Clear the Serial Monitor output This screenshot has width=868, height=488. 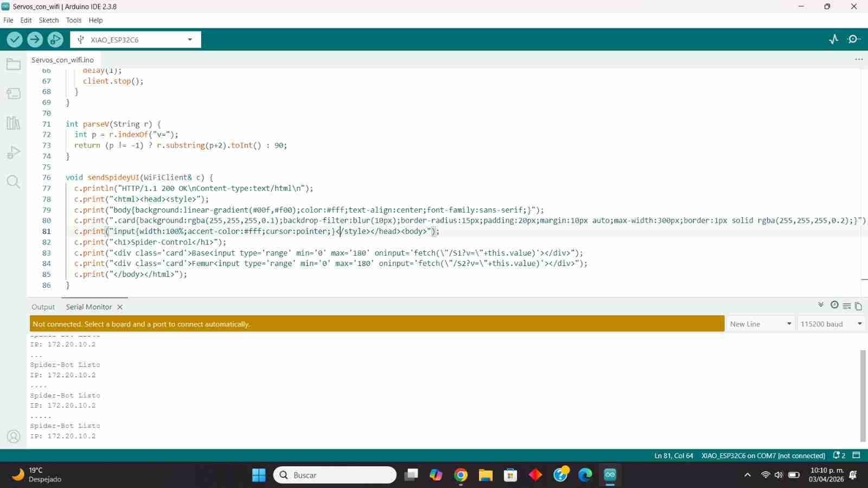tap(847, 306)
